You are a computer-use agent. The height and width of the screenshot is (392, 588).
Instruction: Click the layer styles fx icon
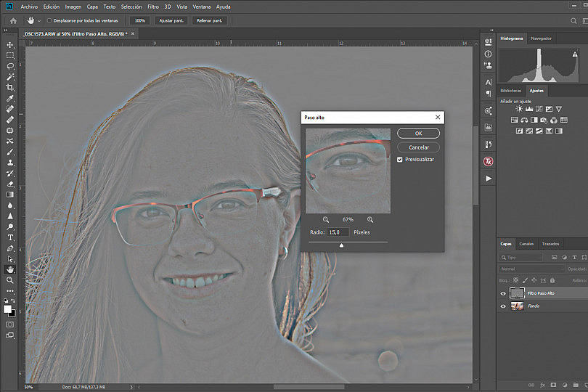(x=542, y=385)
